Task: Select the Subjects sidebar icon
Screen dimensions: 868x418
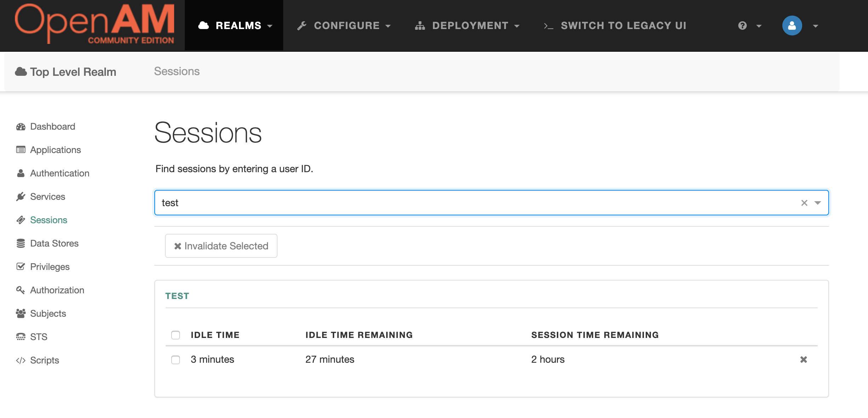Action: 21,313
